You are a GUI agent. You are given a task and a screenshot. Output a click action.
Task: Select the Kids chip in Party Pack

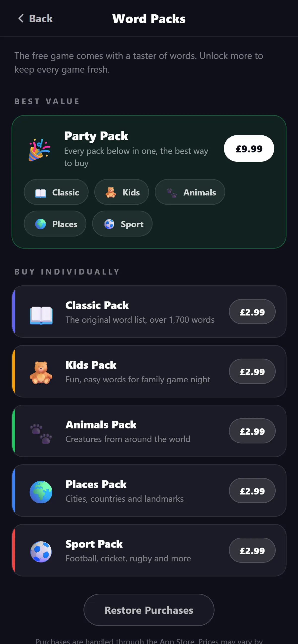(x=121, y=192)
